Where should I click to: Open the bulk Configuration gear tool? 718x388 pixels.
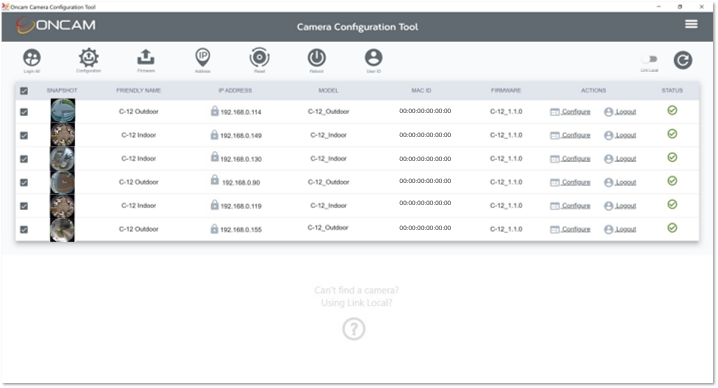pos(88,58)
